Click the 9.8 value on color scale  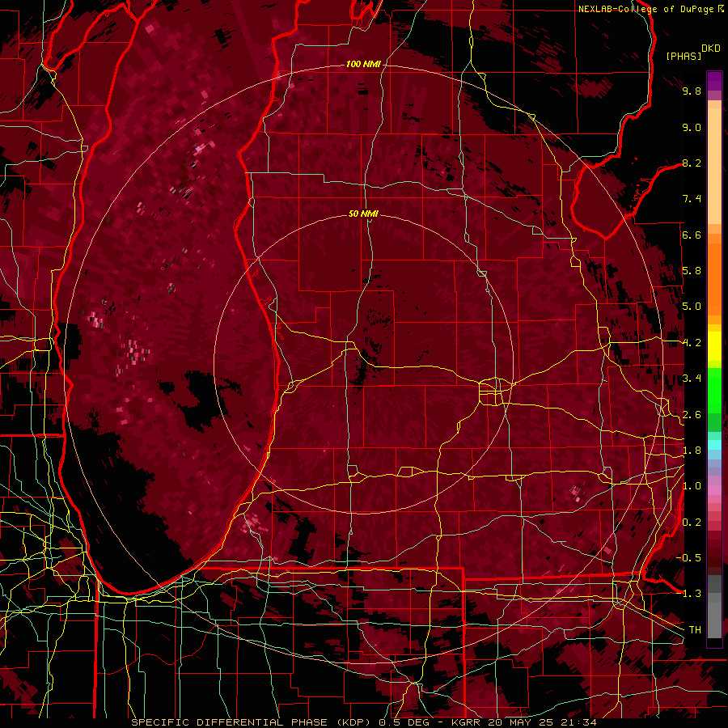692,91
